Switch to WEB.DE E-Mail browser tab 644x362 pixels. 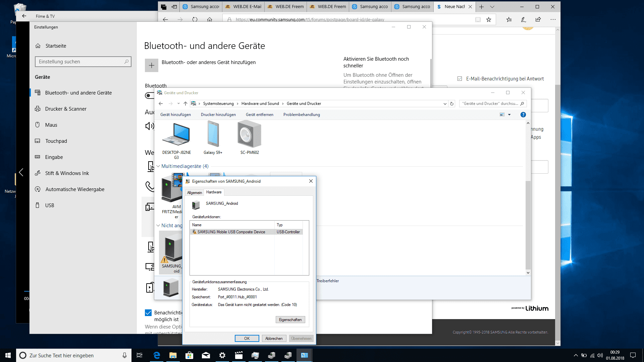coord(244,7)
